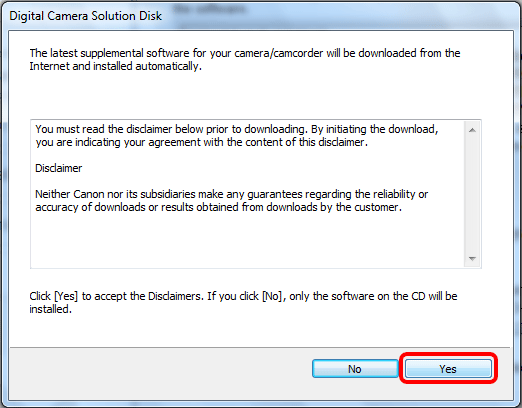Click the 'You must read the disclaimer' paragraph
This screenshot has height=408, width=522.
pos(237,136)
